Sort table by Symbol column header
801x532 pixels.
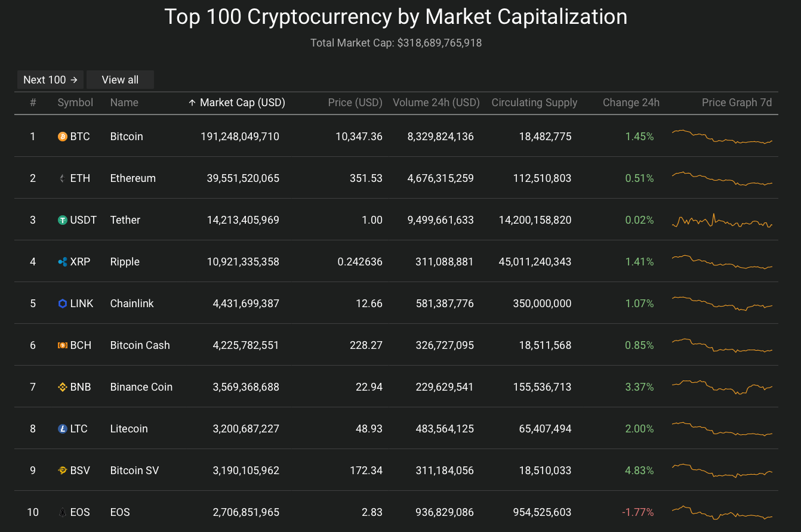(75, 103)
